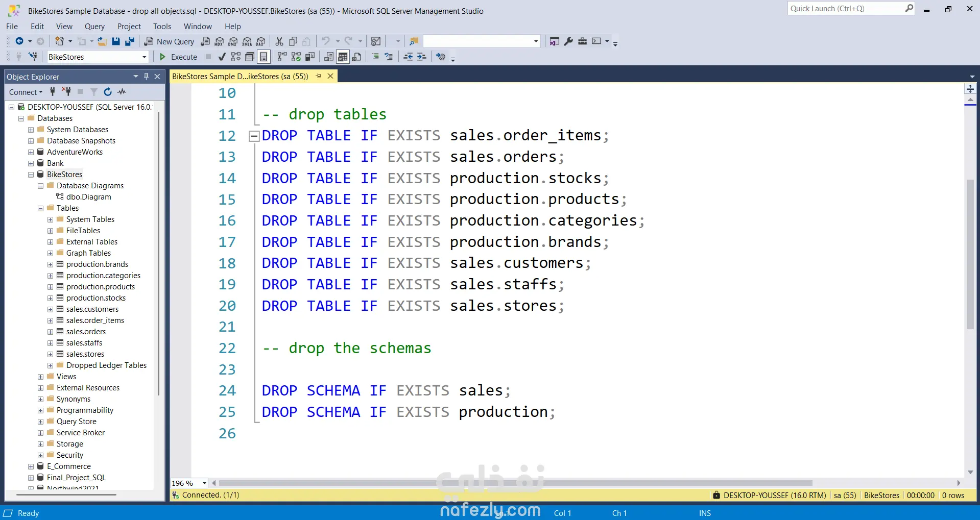Click the Object Explorer vertical scrollbar

point(159,254)
